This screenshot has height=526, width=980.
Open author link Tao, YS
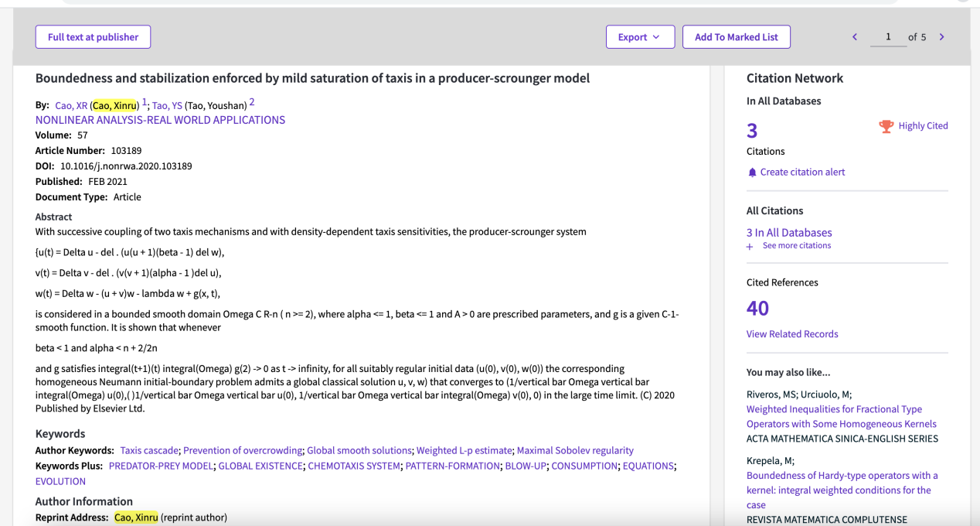[x=167, y=105]
